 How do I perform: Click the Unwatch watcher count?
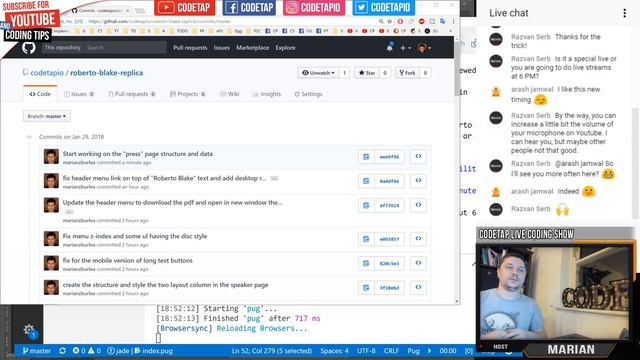pos(344,73)
